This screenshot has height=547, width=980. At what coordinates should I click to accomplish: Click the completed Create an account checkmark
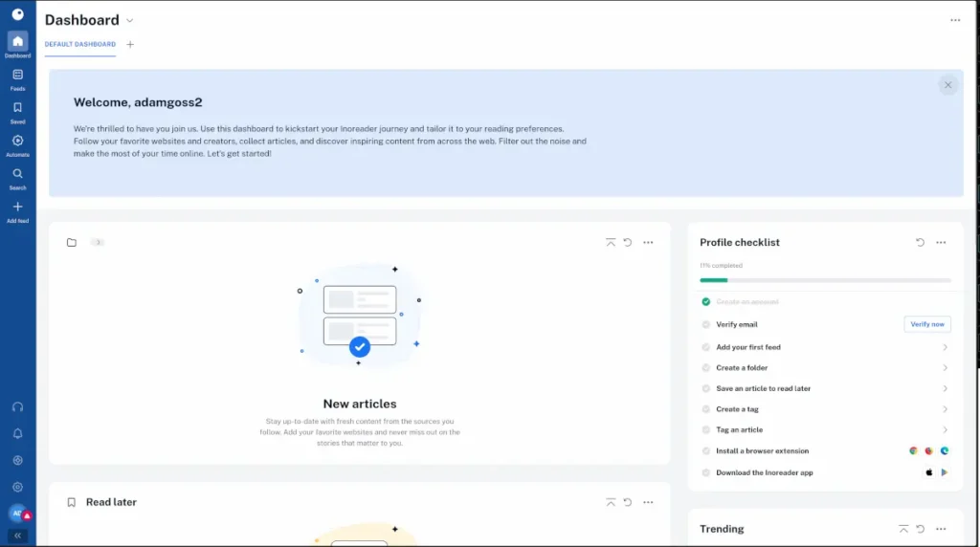(705, 301)
